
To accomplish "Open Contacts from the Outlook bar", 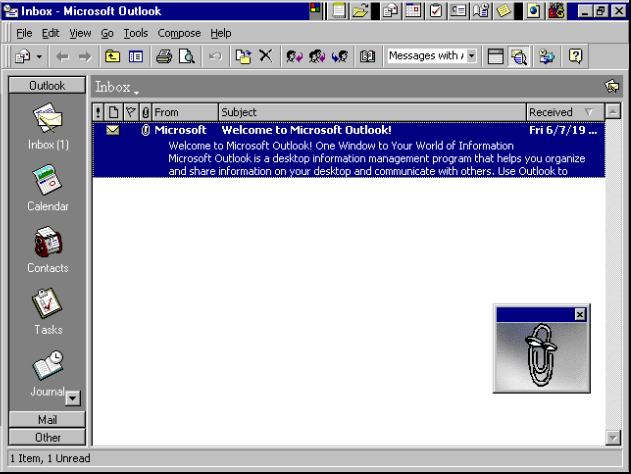I will click(48, 249).
